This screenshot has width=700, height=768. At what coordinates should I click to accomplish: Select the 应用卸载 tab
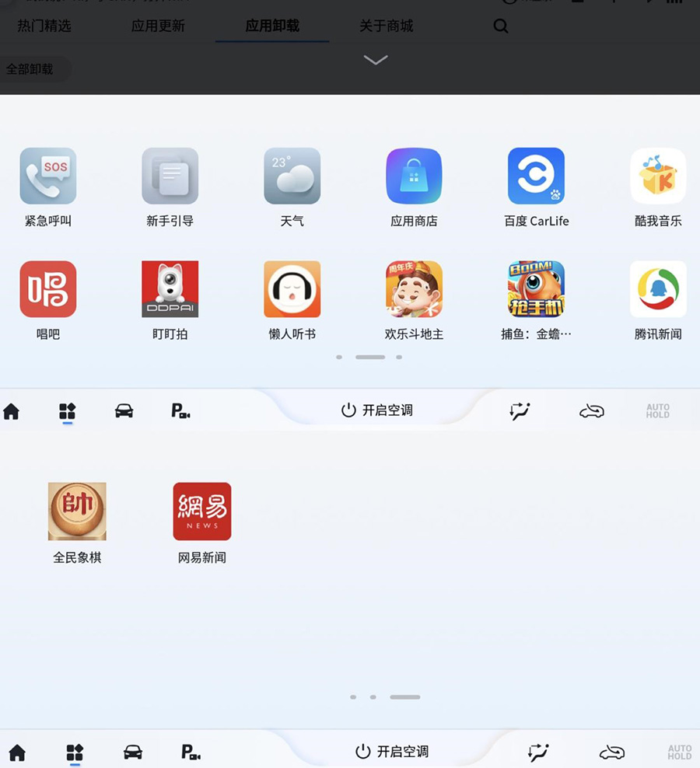point(272,26)
